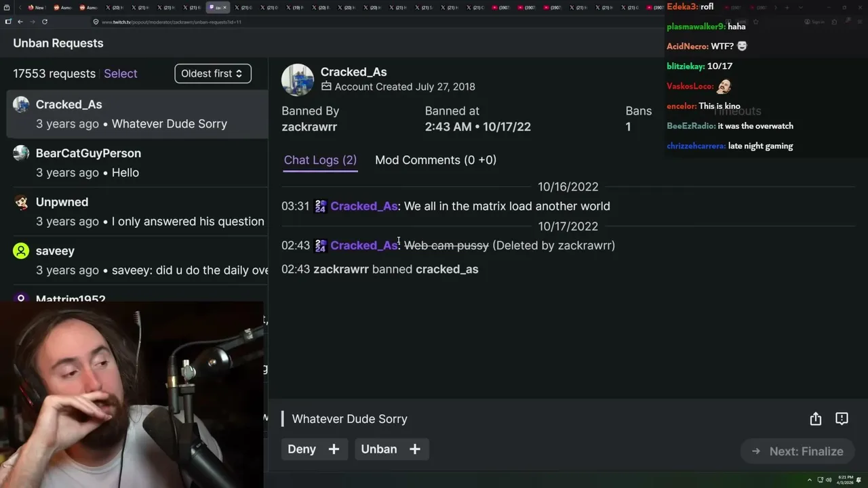Switch to the 'New' Firefox browser tab
Image resolution: width=868 pixels, height=488 pixels.
(x=36, y=7)
